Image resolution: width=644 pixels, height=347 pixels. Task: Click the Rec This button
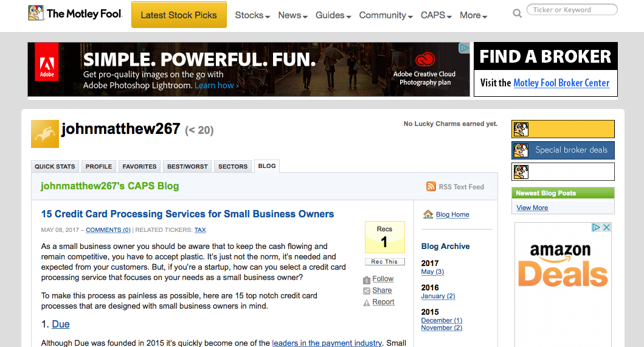point(384,262)
